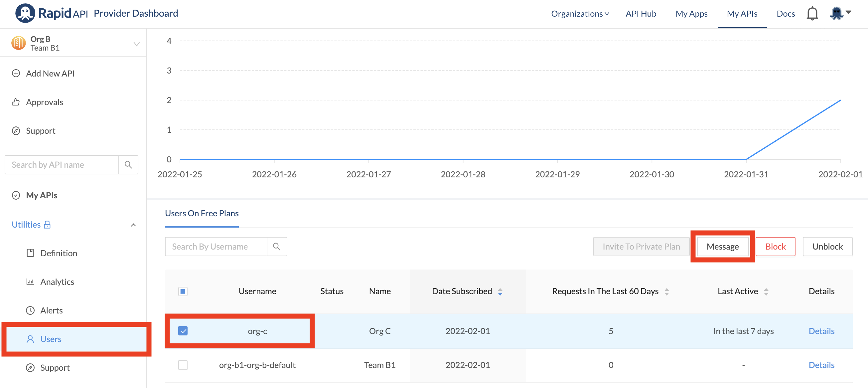Check the org-b1-org-b-default row checkbox
Image resolution: width=868 pixels, height=388 pixels.
pyautogui.click(x=183, y=365)
